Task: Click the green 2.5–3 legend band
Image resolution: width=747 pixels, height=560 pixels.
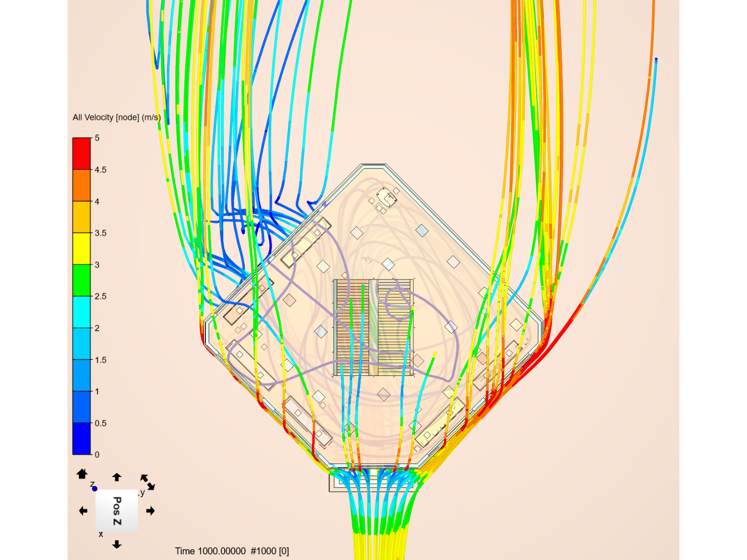Action: tap(81, 281)
